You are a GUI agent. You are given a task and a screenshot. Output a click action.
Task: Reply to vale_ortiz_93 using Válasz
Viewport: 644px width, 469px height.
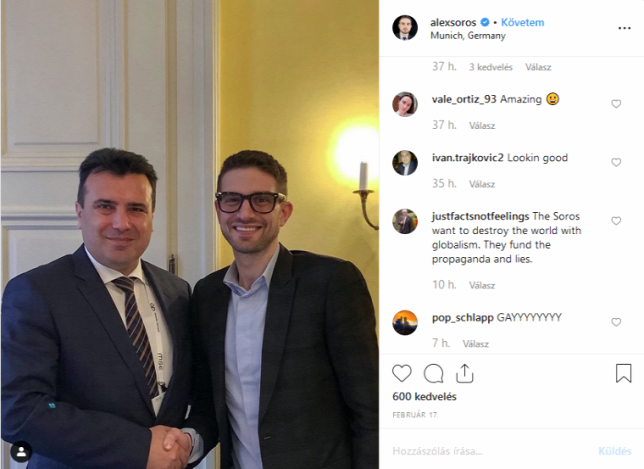482,125
